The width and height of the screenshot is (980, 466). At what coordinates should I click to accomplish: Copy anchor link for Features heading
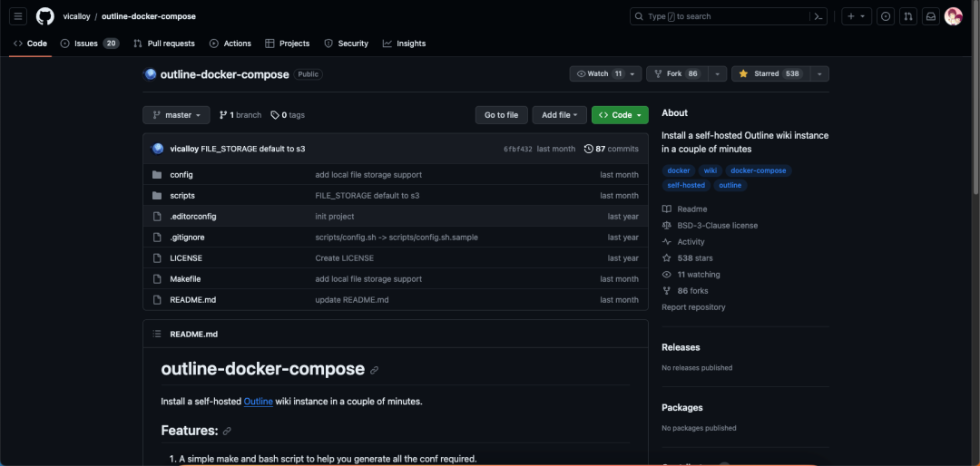[227, 431]
